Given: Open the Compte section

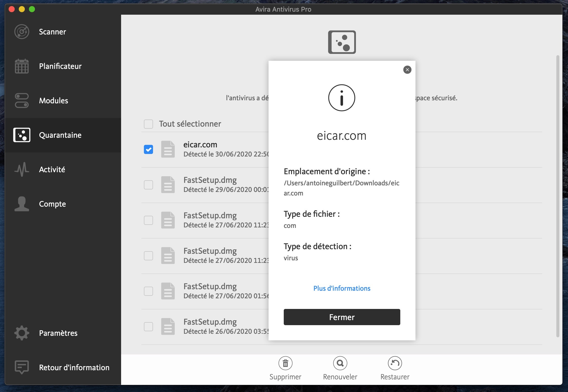Looking at the screenshot, I should pos(63,204).
